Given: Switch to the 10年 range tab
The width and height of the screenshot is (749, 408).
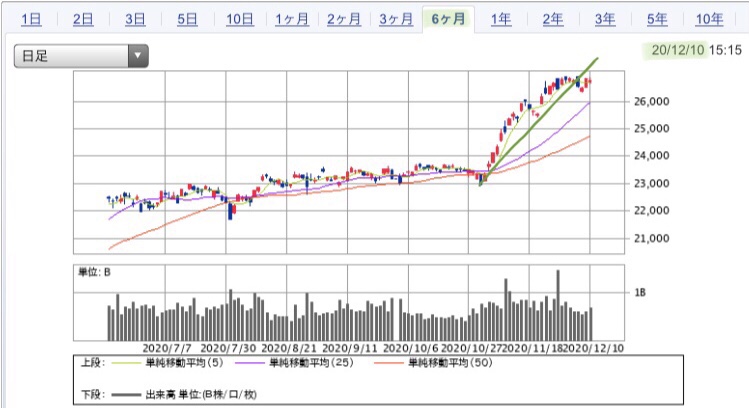Looking at the screenshot, I should (x=709, y=19).
